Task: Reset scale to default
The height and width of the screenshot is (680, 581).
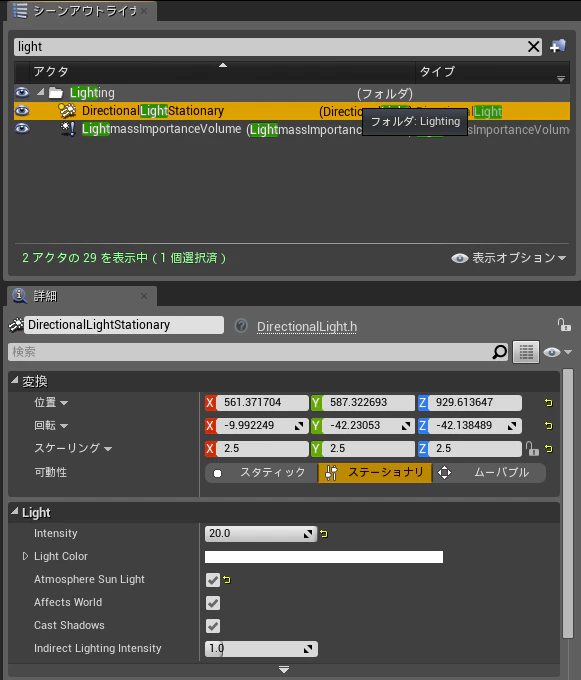Action: pos(548,449)
